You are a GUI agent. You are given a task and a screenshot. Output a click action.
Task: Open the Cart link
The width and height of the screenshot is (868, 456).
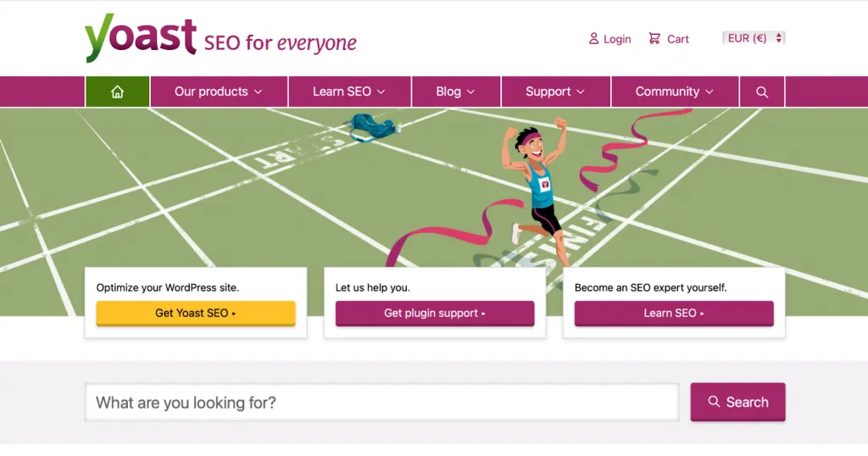[669, 39]
